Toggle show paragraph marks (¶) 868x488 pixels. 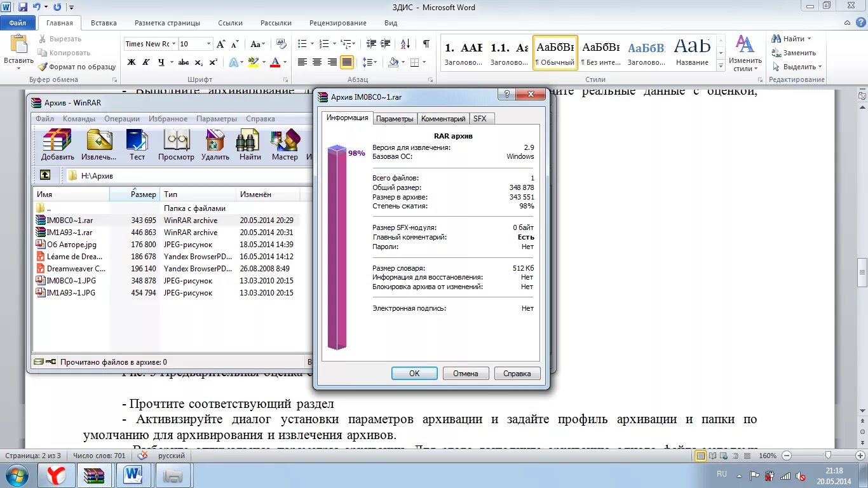(426, 44)
